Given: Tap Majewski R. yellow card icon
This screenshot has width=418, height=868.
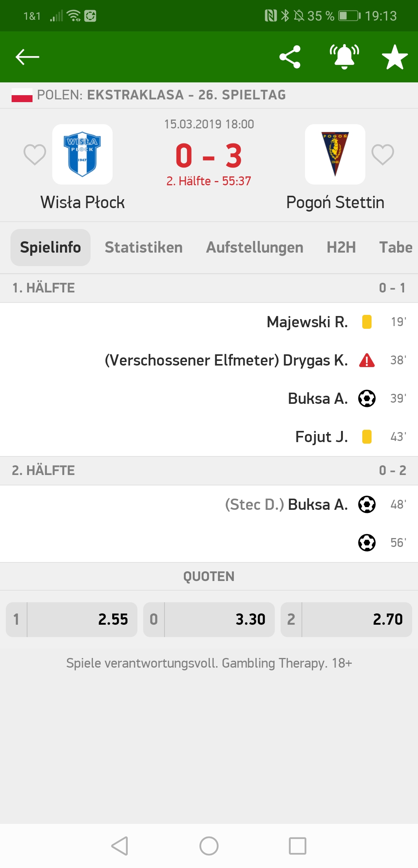Looking at the screenshot, I should tap(367, 322).
